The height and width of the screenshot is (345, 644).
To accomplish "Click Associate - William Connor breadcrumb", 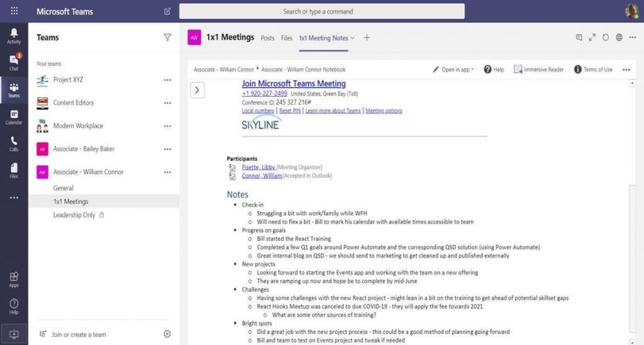I will pyautogui.click(x=224, y=69).
